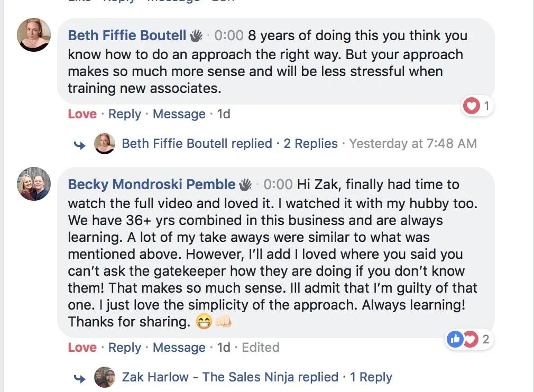Click the heart reaction icon on Becky's comment

470,339
